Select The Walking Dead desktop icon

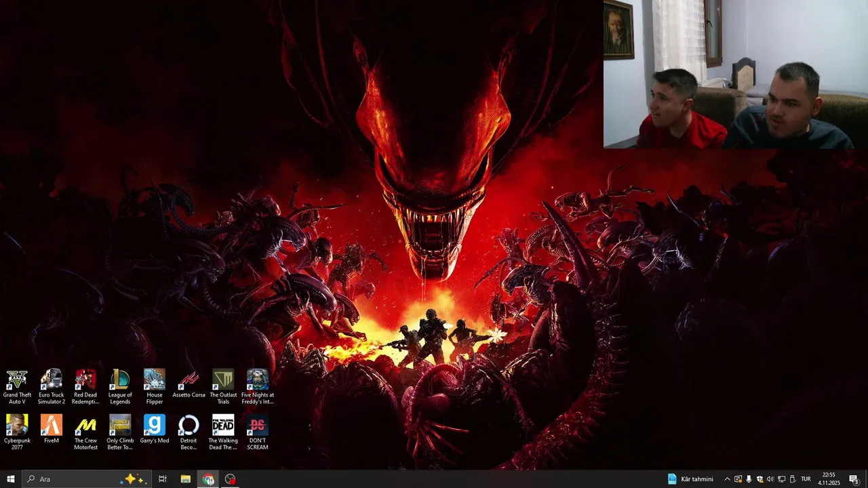point(223,432)
